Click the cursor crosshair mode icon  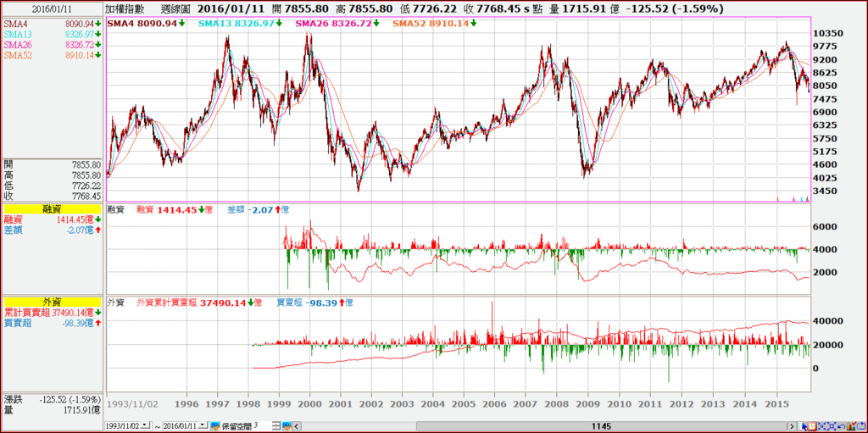point(802,426)
